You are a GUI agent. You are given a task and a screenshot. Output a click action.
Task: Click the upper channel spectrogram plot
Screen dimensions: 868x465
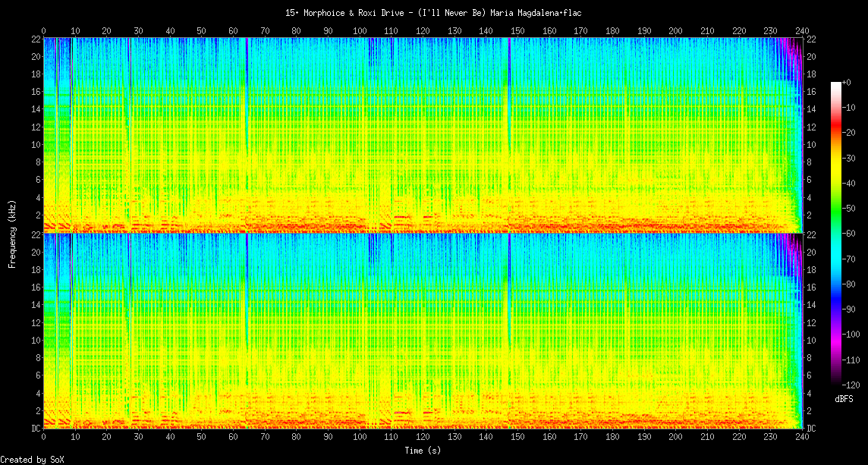point(423,134)
